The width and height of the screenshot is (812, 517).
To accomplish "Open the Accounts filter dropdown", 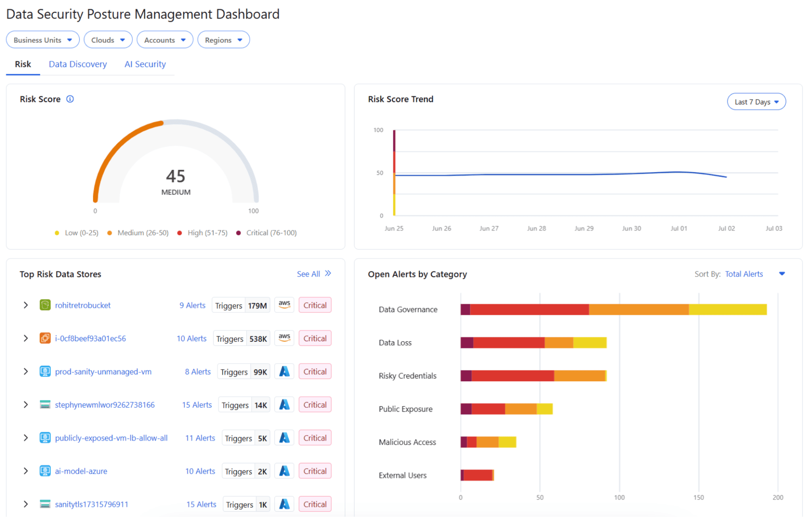I will pos(165,40).
